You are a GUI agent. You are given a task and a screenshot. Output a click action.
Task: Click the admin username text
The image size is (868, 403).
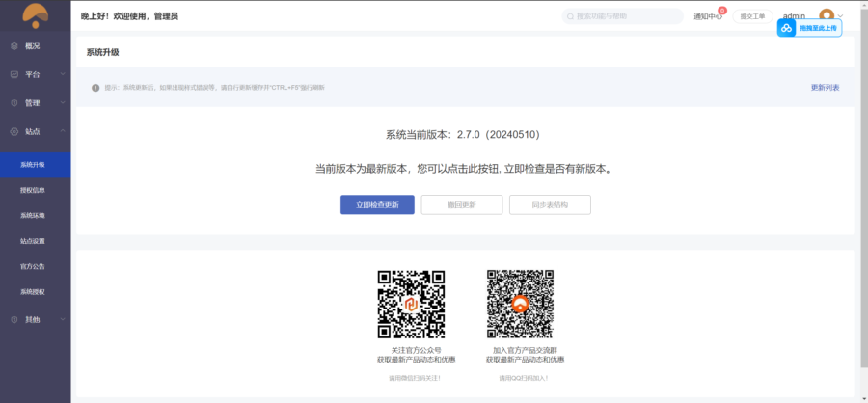tap(794, 16)
